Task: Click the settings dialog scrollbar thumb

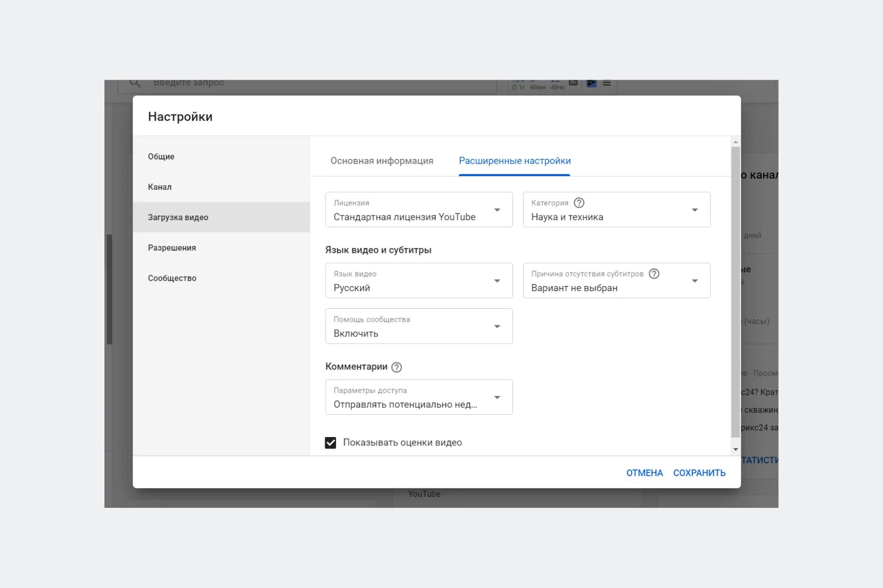Action: [736, 292]
